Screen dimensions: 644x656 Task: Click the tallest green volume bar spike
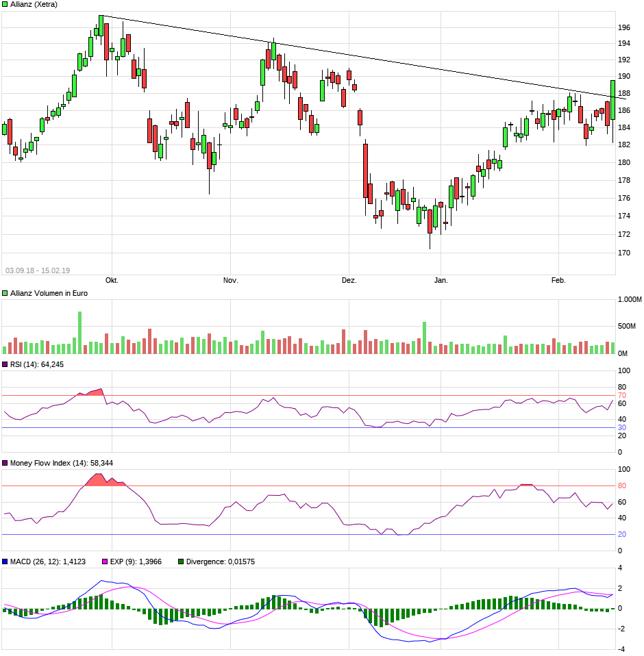point(79,329)
